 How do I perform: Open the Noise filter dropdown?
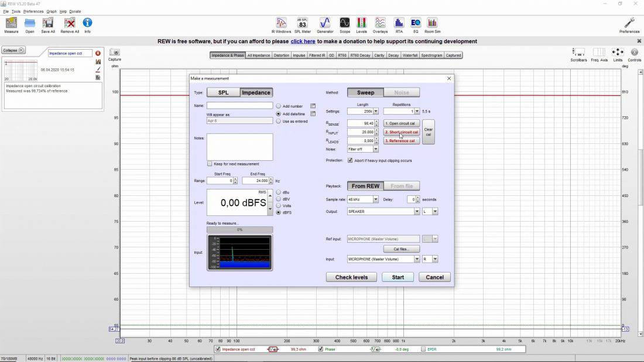click(x=376, y=149)
